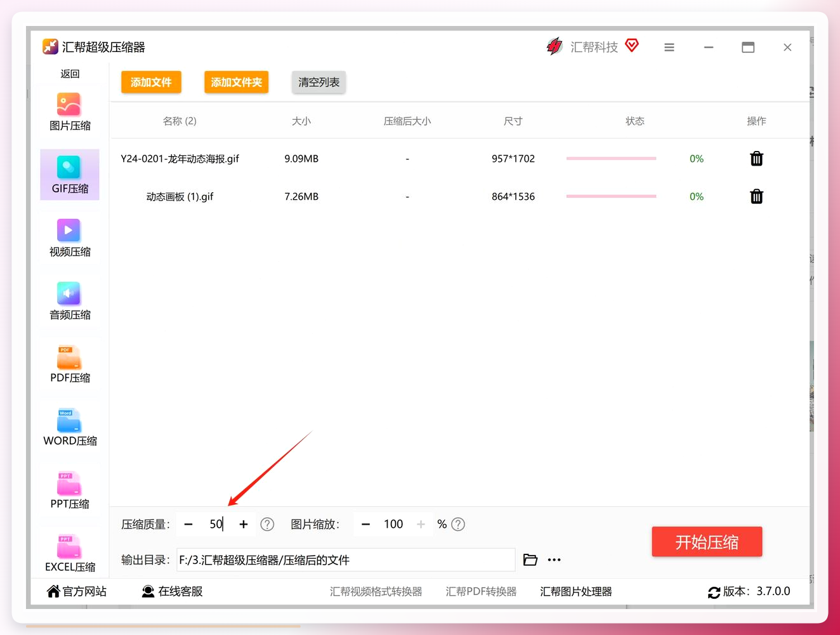Click the red VIP diamond icon
Image resolution: width=840 pixels, height=635 pixels.
pyautogui.click(x=632, y=45)
